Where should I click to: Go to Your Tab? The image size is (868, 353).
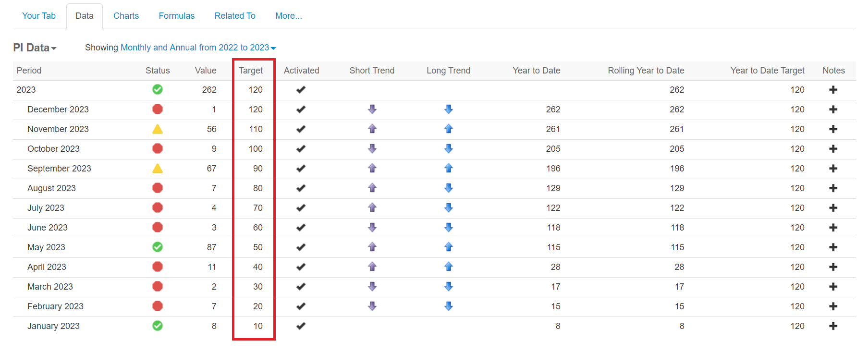coord(39,16)
